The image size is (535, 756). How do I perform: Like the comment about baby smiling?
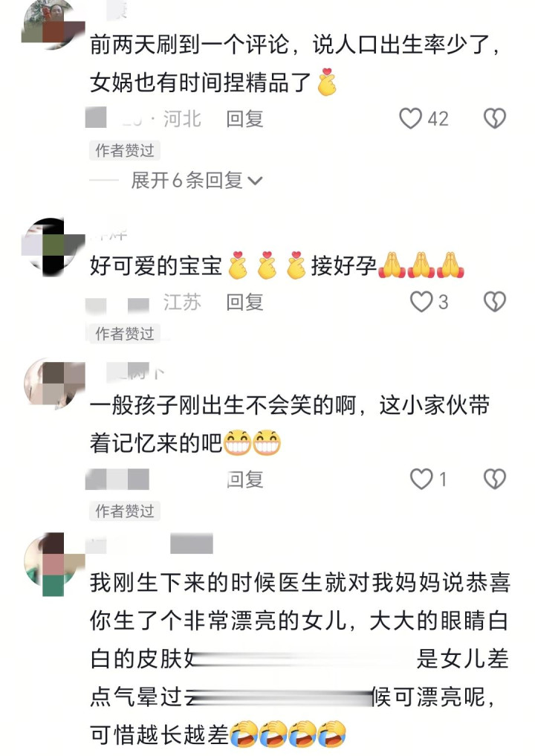click(x=421, y=479)
